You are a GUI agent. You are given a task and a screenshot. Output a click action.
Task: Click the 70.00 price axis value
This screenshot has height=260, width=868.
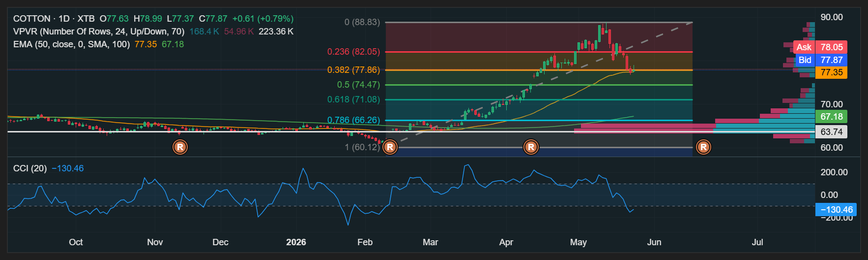point(832,104)
